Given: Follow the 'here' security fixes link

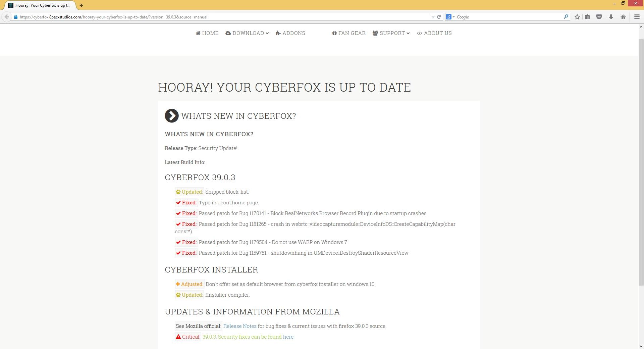Looking at the screenshot, I should (288, 337).
